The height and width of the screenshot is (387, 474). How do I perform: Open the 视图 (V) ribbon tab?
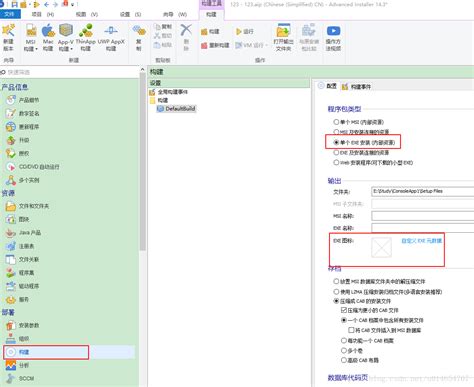point(87,14)
